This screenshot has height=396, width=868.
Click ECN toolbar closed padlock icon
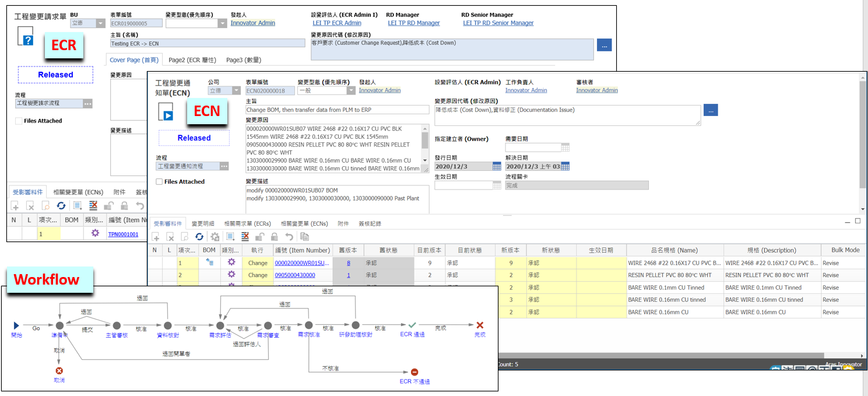pyautogui.click(x=274, y=237)
